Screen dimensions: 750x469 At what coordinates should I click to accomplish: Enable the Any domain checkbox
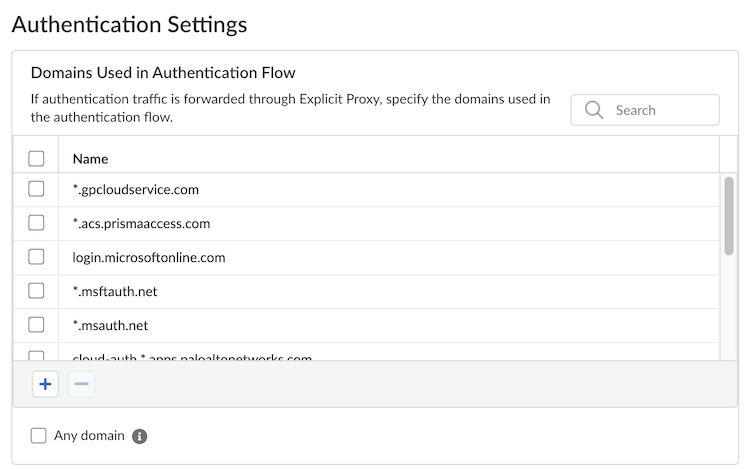39,436
